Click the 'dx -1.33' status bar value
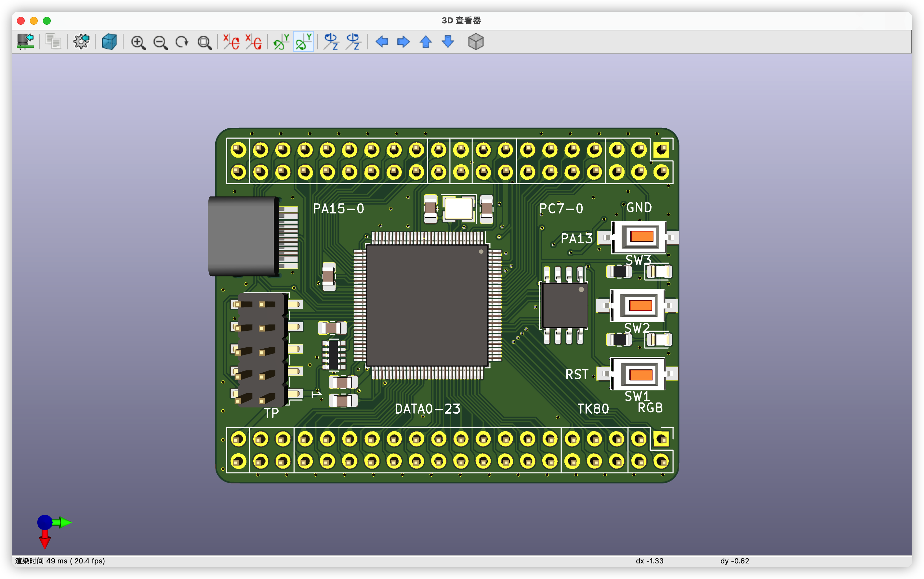 click(x=649, y=560)
